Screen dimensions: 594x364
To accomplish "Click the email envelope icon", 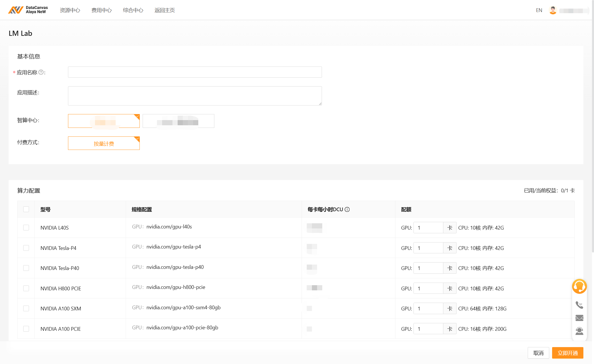I will 579,318.
